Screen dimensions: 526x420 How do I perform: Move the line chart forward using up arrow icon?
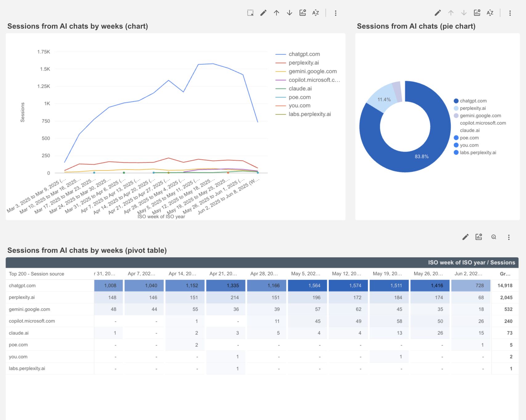(276, 13)
